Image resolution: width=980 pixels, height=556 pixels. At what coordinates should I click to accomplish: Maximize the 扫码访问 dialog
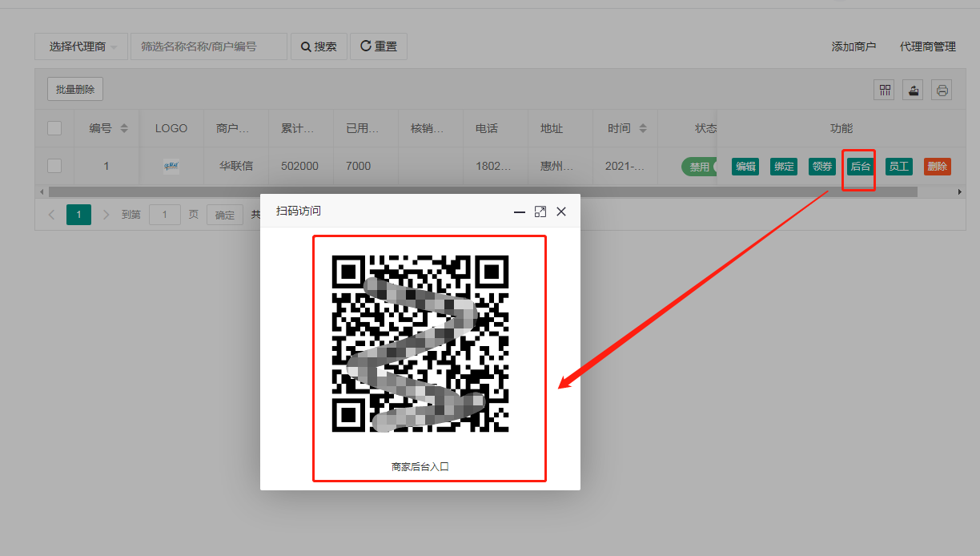540,212
